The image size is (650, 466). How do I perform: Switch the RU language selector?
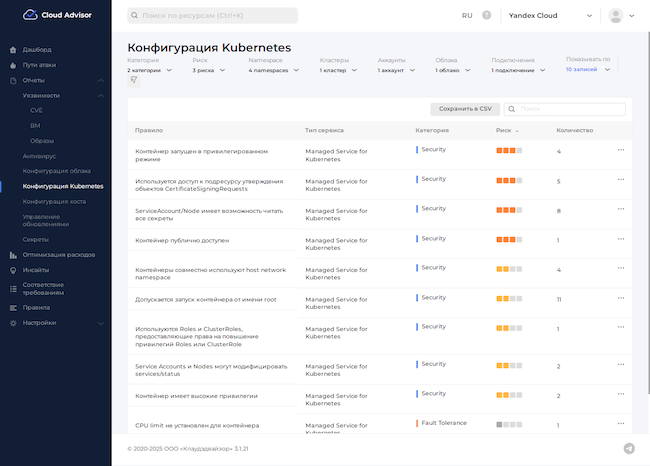tap(467, 15)
